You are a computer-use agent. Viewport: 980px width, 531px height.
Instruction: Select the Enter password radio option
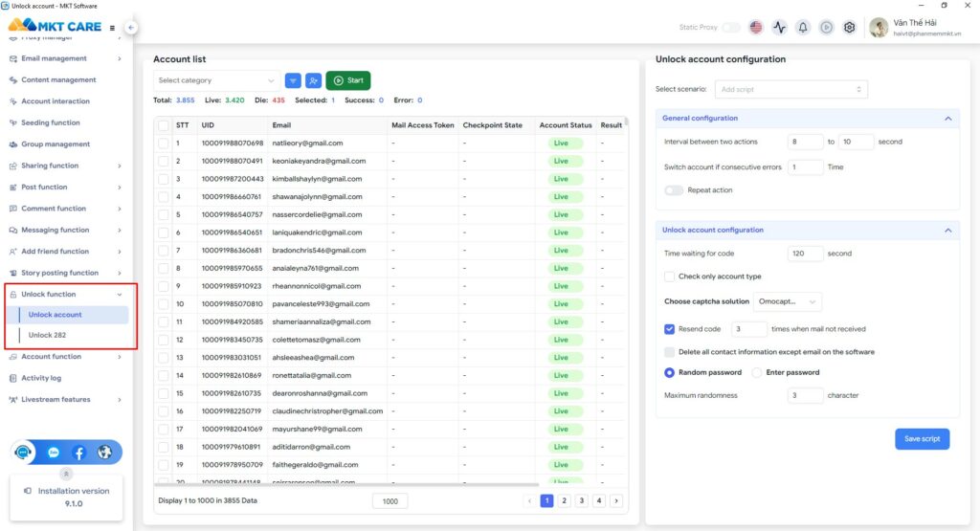click(757, 372)
